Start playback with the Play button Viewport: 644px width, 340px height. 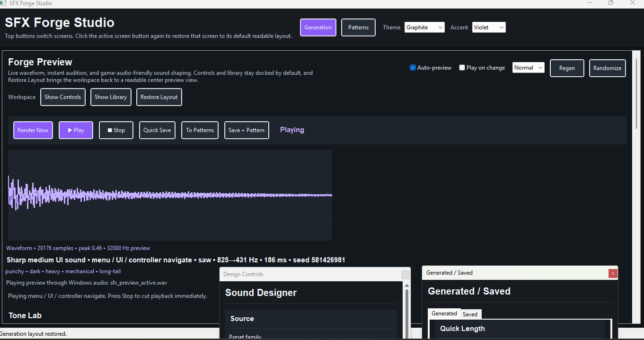coord(76,130)
